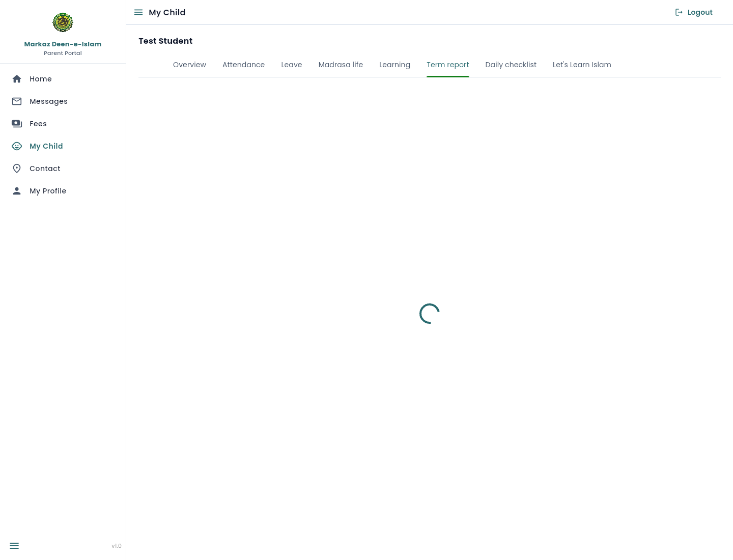Collapse sidebar using bottom hamburger icon

14,546
